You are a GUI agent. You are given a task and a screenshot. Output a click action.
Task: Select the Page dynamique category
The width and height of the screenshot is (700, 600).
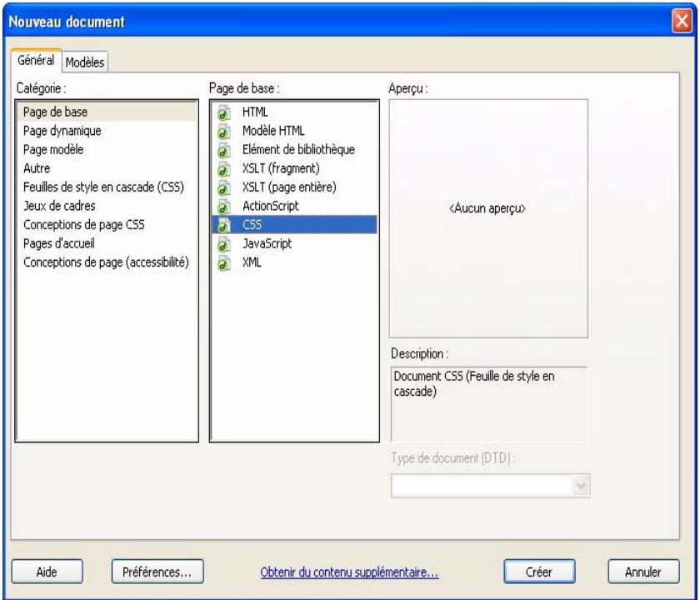tap(107, 130)
